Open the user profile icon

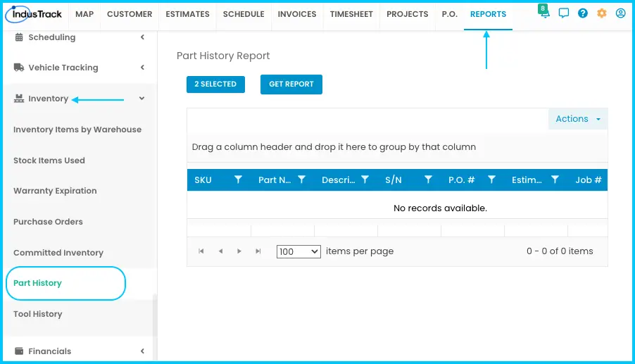tap(620, 13)
